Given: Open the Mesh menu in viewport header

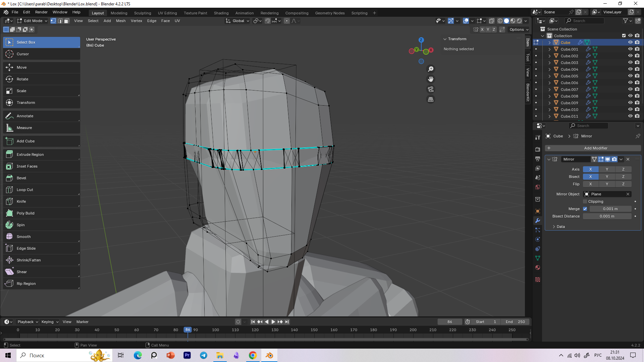Looking at the screenshot, I should 121,21.
